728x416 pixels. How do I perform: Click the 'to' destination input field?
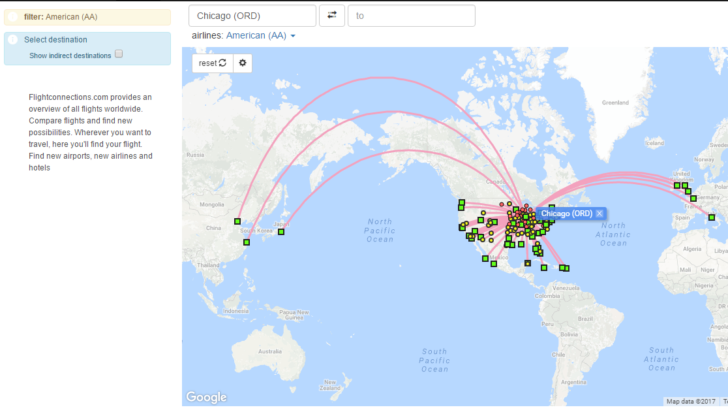click(x=411, y=15)
